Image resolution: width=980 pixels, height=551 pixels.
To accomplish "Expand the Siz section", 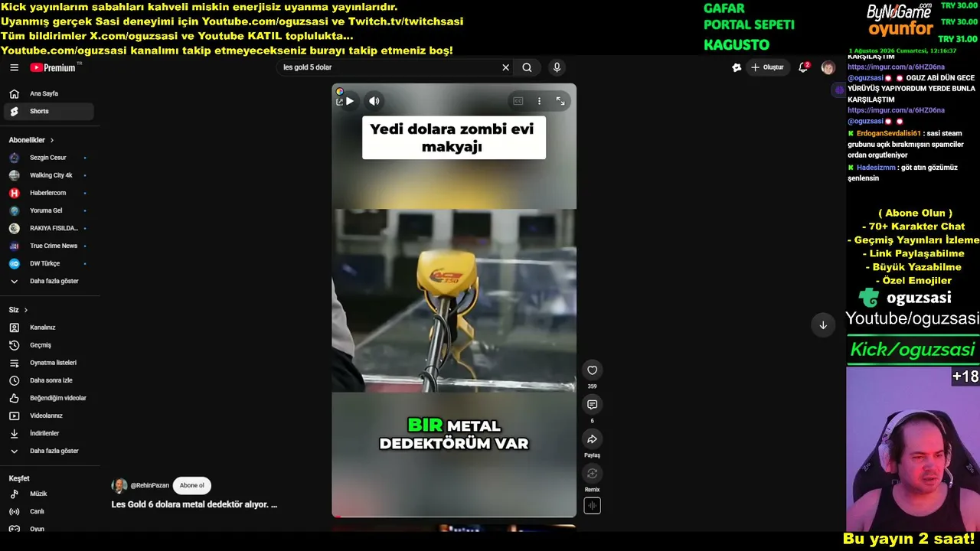I will pyautogui.click(x=18, y=310).
